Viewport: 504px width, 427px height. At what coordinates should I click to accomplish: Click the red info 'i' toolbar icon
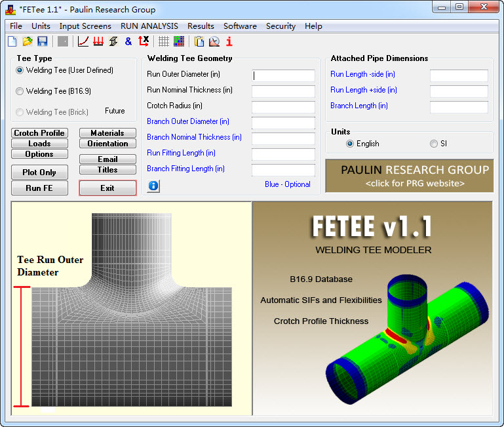click(229, 41)
